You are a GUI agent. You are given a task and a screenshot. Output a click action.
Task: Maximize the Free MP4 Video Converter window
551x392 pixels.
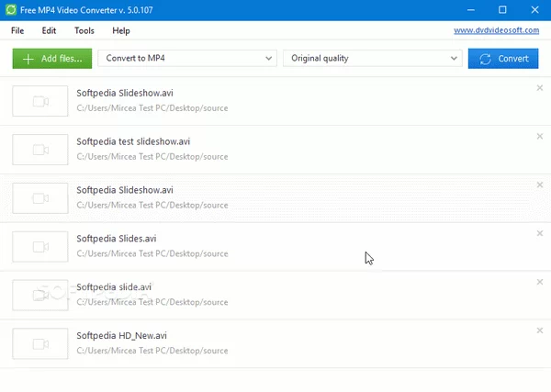pyautogui.click(x=502, y=10)
